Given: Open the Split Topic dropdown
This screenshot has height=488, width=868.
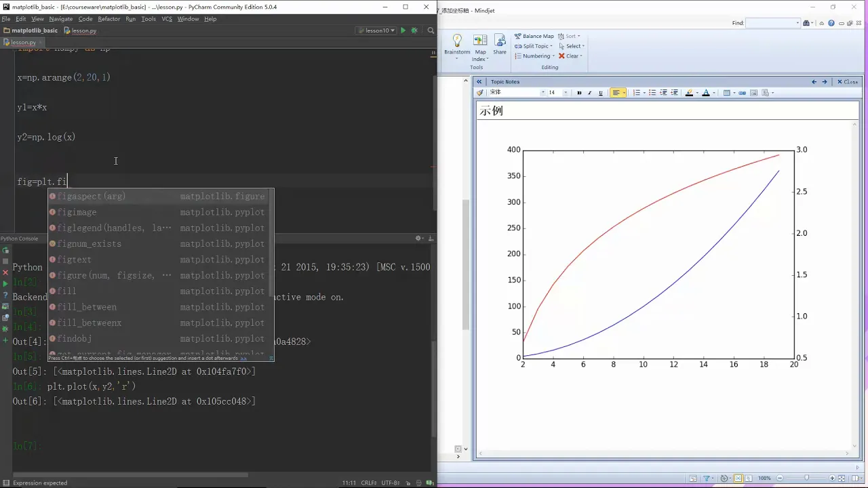Looking at the screenshot, I should pyautogui.click(x=534, y=46).
